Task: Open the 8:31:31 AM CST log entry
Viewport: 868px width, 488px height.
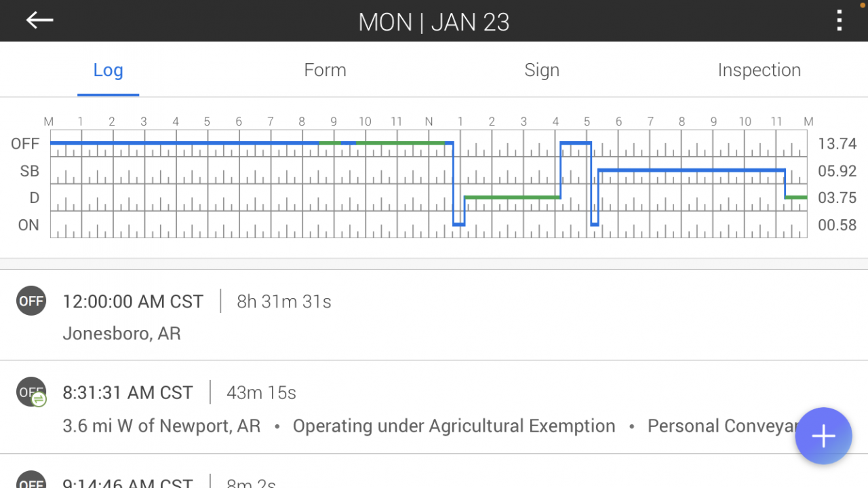Action: click(x=127, y=392)
